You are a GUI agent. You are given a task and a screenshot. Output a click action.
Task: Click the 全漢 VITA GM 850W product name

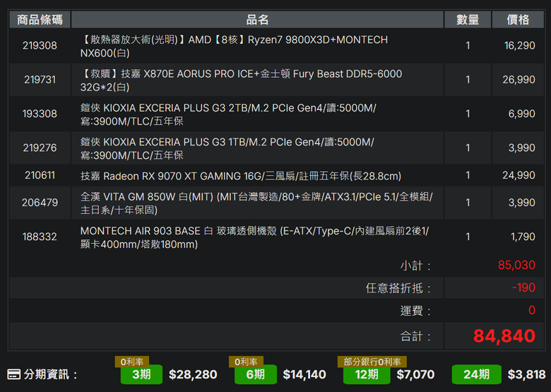click(256, 203)
